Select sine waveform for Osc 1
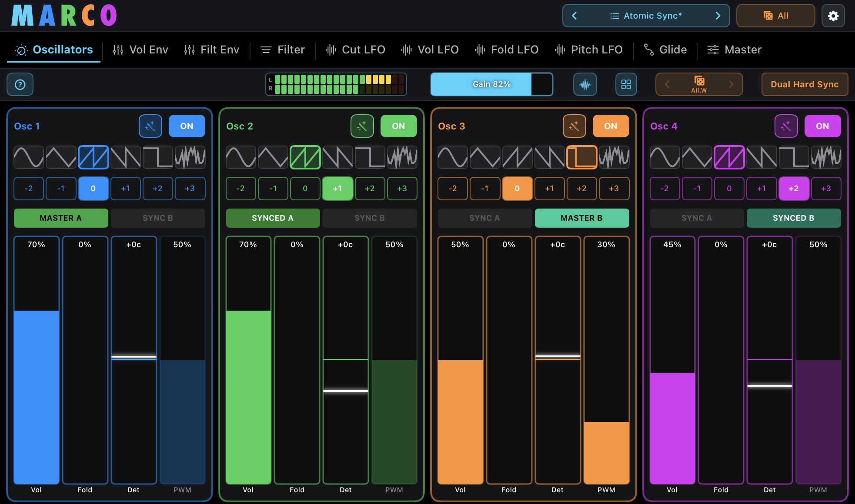Screen dimensions: 855x504 click(x=29, y=157)
